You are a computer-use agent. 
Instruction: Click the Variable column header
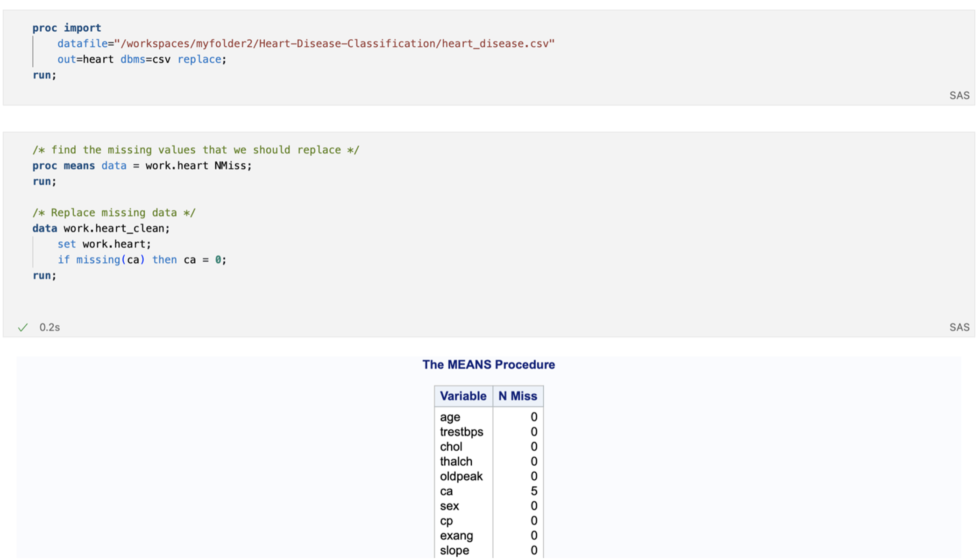click(463, 396)
